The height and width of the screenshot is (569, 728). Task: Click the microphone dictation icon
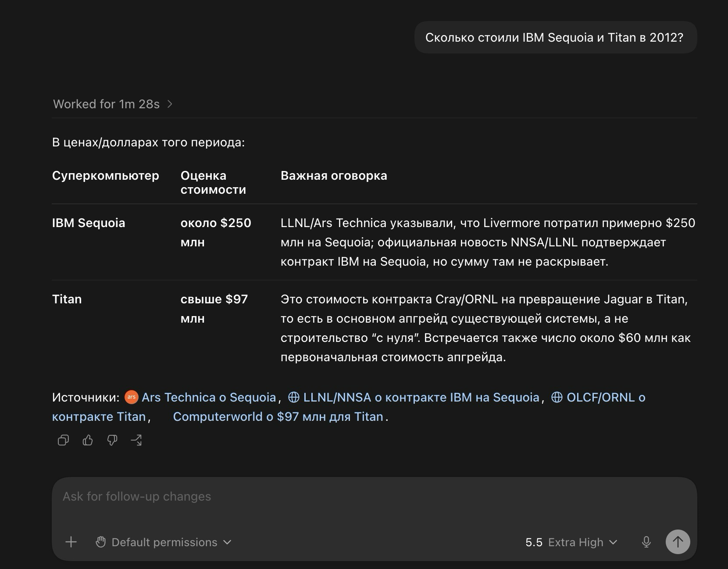coord(646,542)
